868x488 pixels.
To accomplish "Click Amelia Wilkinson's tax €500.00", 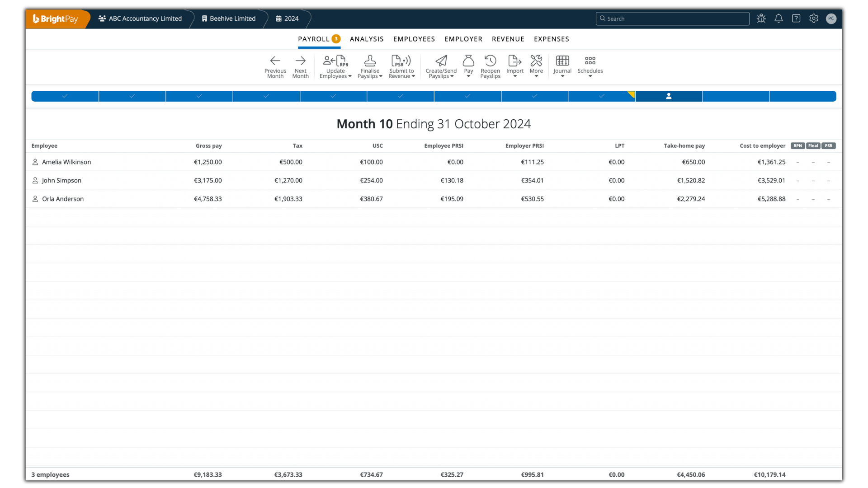I will tap(291, 162).
